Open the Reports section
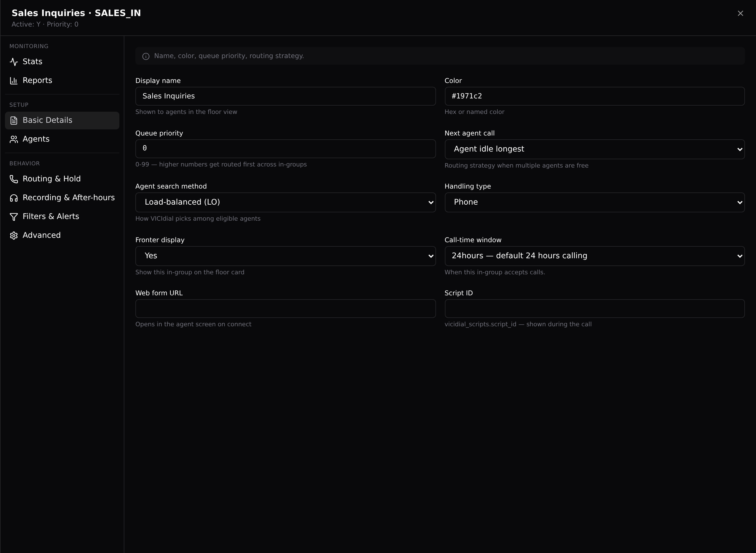This screenshot has height=553, width=756. point(62,80)
